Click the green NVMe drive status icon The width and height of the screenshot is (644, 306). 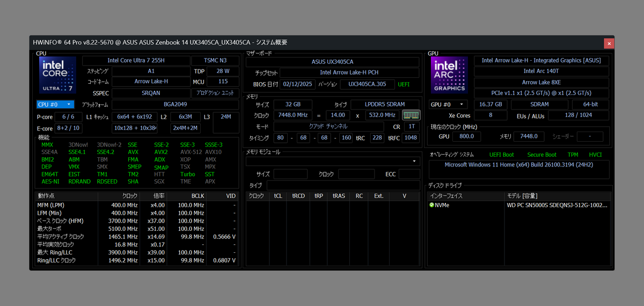point(432,205)
